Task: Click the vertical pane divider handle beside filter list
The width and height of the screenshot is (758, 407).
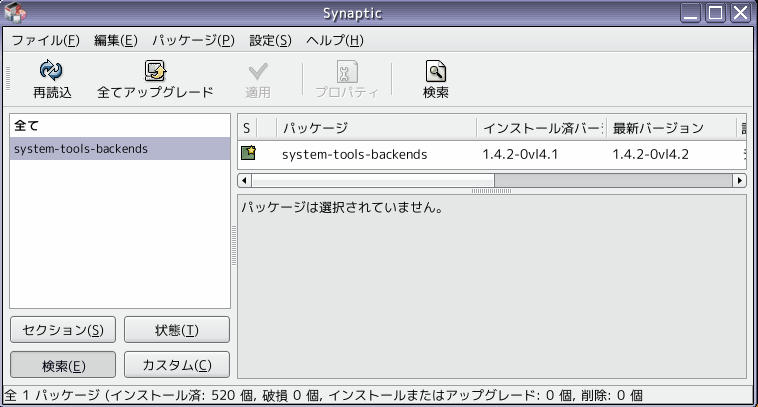Action: tap(234, 246)
